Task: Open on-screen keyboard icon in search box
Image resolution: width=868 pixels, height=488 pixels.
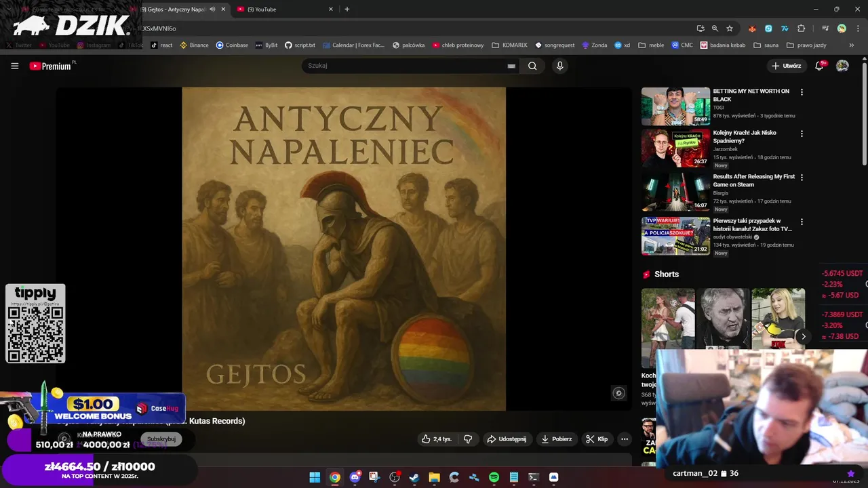Action: pos(511,66)
